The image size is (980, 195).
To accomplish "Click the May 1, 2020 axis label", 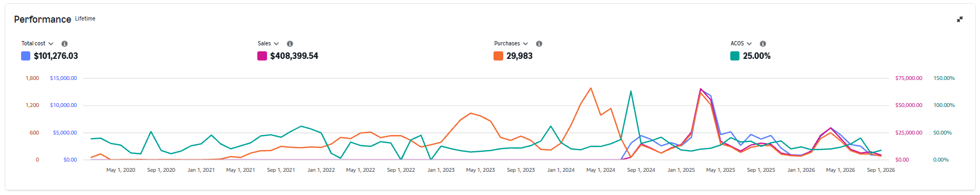I will pyautogui.click(x=121, y=170).
